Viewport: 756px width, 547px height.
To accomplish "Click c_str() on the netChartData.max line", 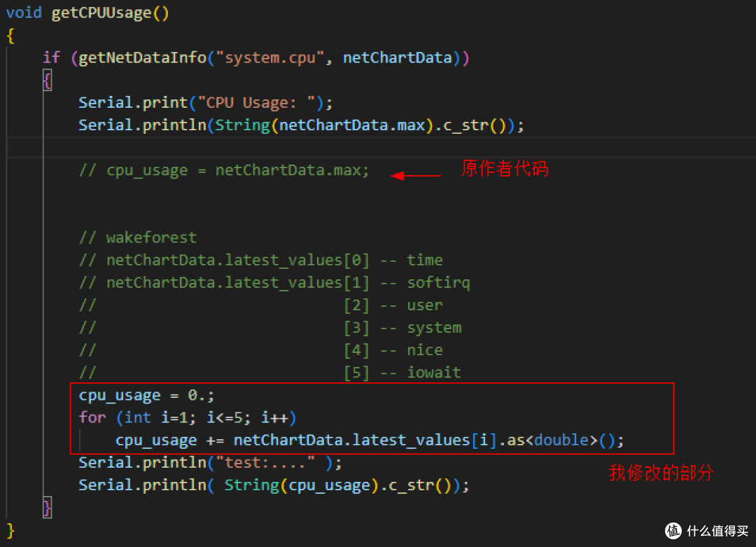I will (473, 125).
